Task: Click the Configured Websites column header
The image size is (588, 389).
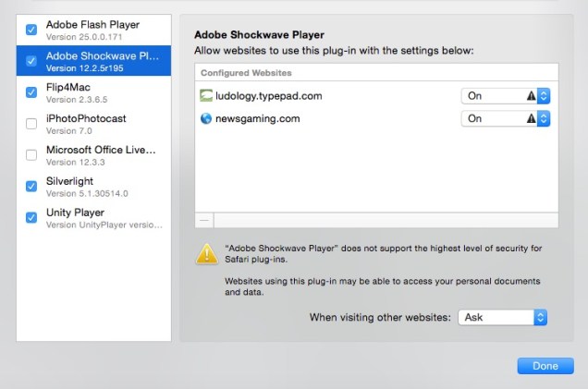Action: pyautogui.click(x=376, y=73)
